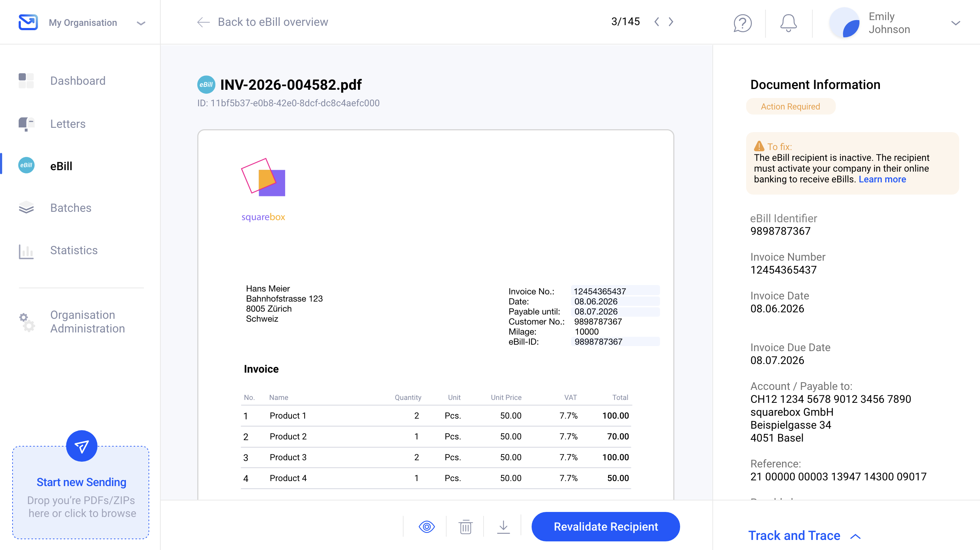980x550 pixels.
Task: Click Invoice Number value in info panel
Action: tap(783, 270)
